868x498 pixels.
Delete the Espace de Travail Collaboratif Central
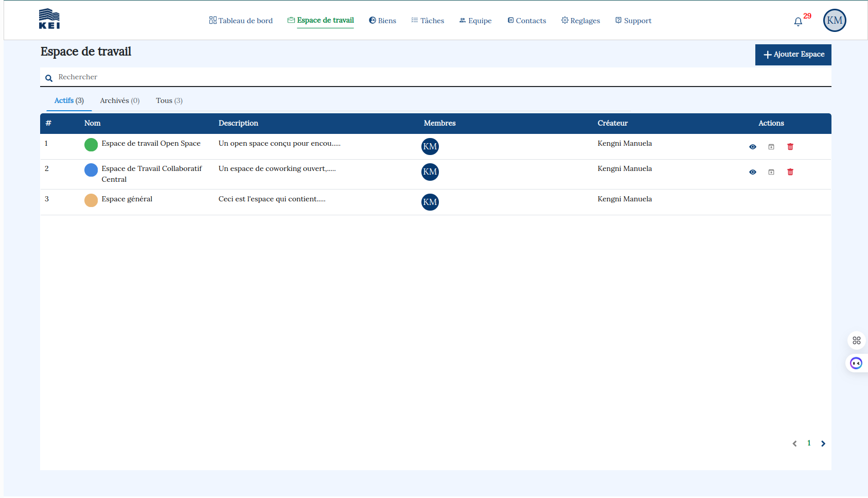[790, 172]
